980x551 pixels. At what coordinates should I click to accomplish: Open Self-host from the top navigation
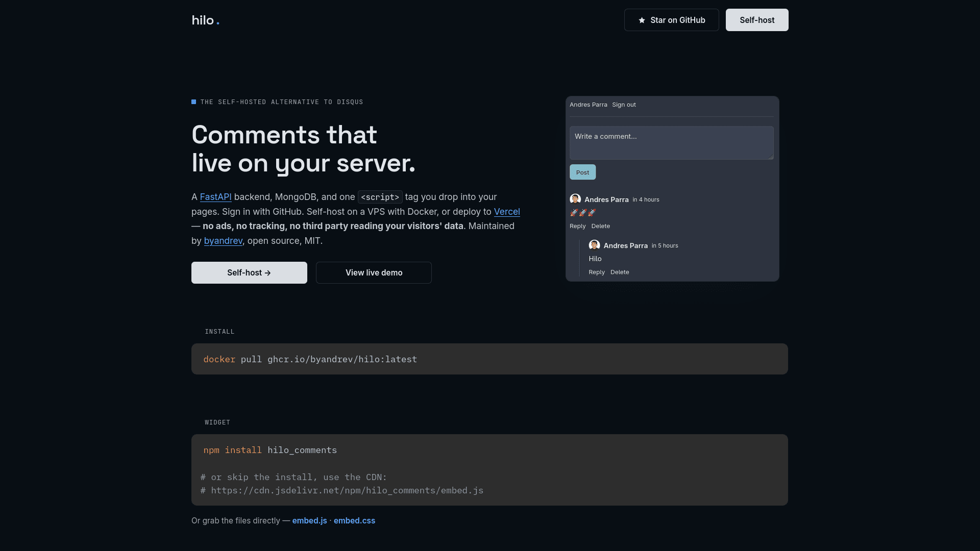pyautogui.click(x=757, y=20)
